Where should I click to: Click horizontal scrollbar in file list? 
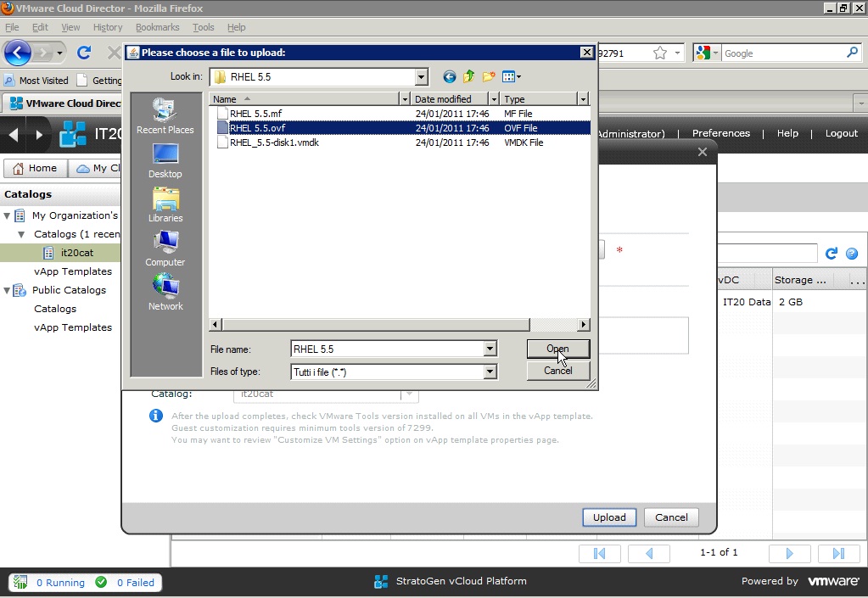[376, 325]
